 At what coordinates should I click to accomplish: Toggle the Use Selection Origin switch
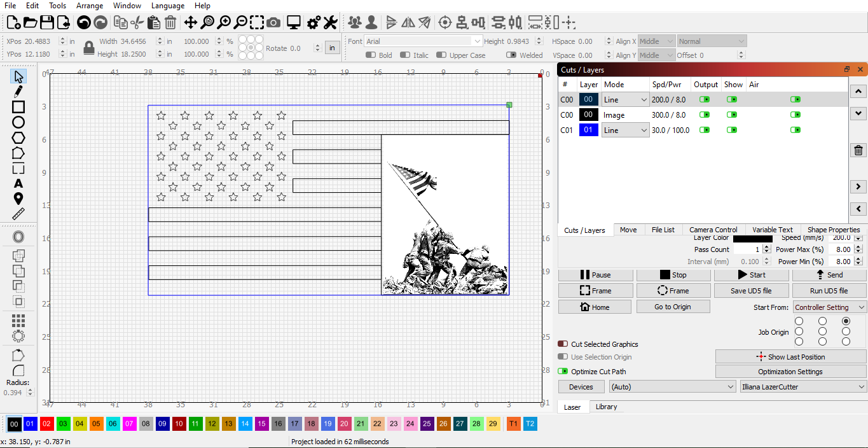[563, 357]
